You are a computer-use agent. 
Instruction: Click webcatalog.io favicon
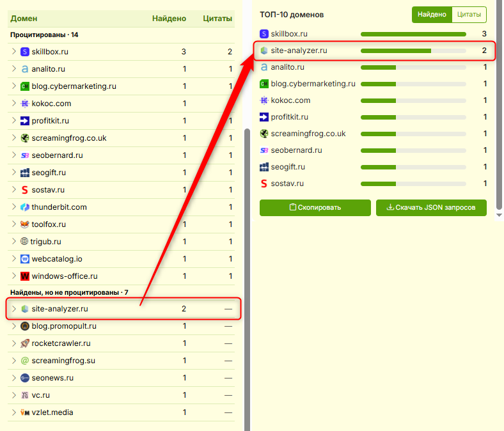tap(25, 259)
